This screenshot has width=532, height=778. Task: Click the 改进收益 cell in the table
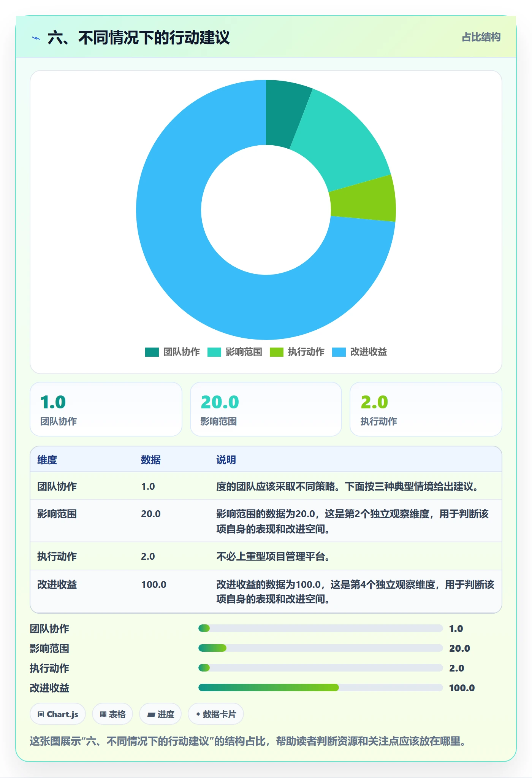tap(57, 584)
